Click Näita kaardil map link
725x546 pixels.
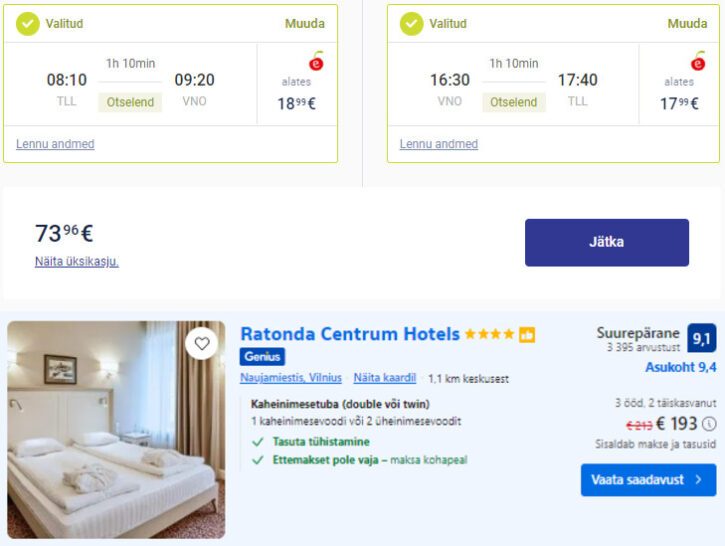(385, 378)
